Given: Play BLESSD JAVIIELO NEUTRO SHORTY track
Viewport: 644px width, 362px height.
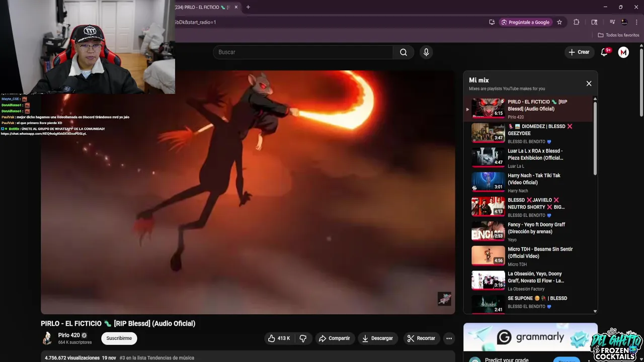Looking at the screenshot, I should (528, 207).
